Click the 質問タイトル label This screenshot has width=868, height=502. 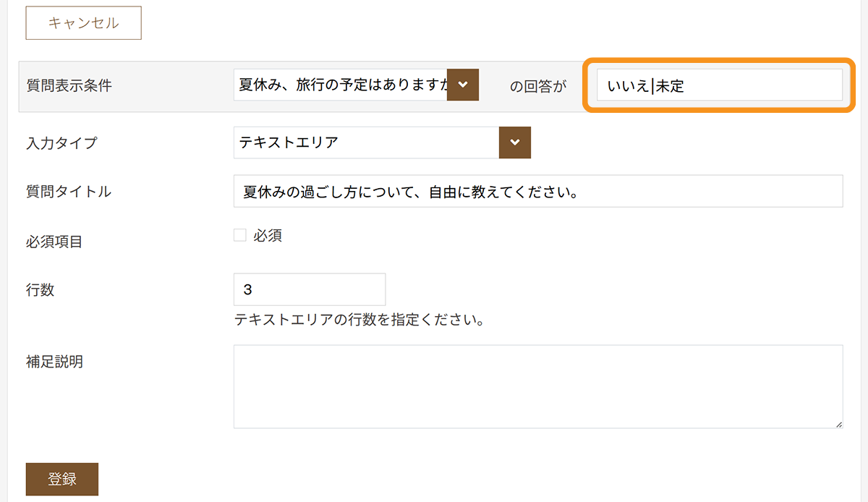tap(69, 192)
